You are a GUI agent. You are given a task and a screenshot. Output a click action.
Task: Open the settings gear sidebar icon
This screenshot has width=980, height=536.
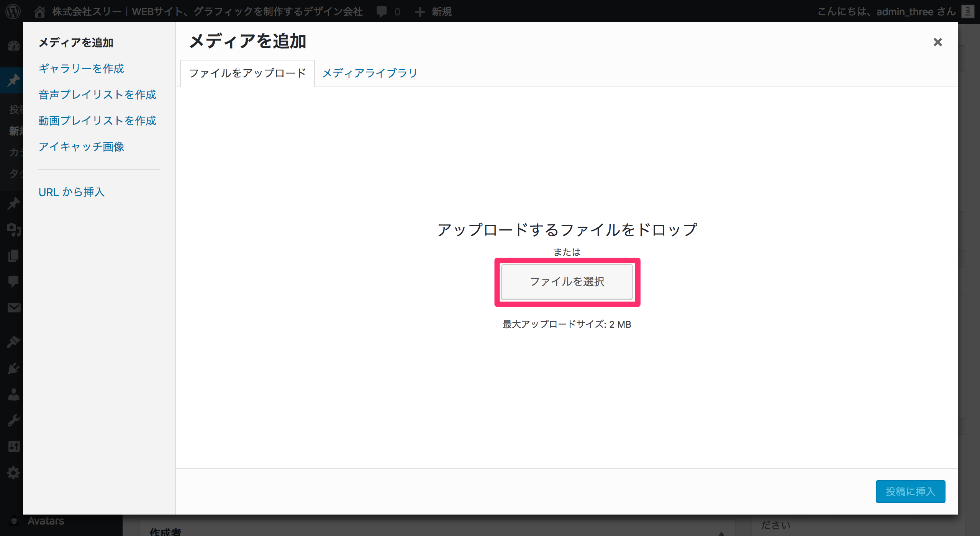[13, 473]
